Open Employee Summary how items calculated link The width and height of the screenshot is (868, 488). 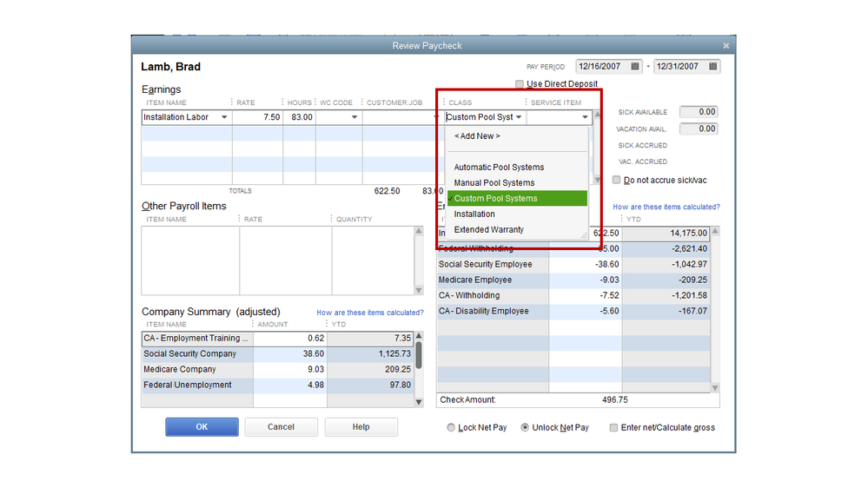click(666, 207)
